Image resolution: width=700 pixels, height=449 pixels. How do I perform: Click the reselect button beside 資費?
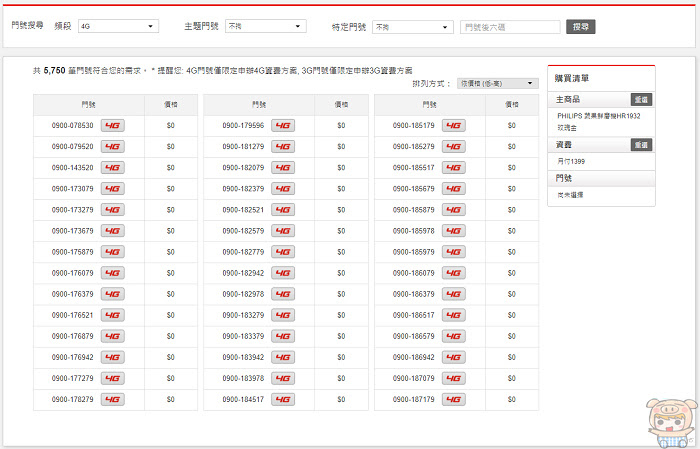click(x=642, y=145)
